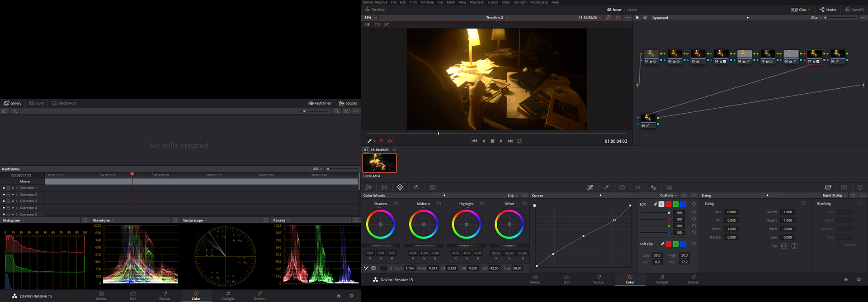The height and width of the screenshot is (302, 868).
Task: Open the Workspace menu
Action: pyautogui.click(x=539, y=2)
